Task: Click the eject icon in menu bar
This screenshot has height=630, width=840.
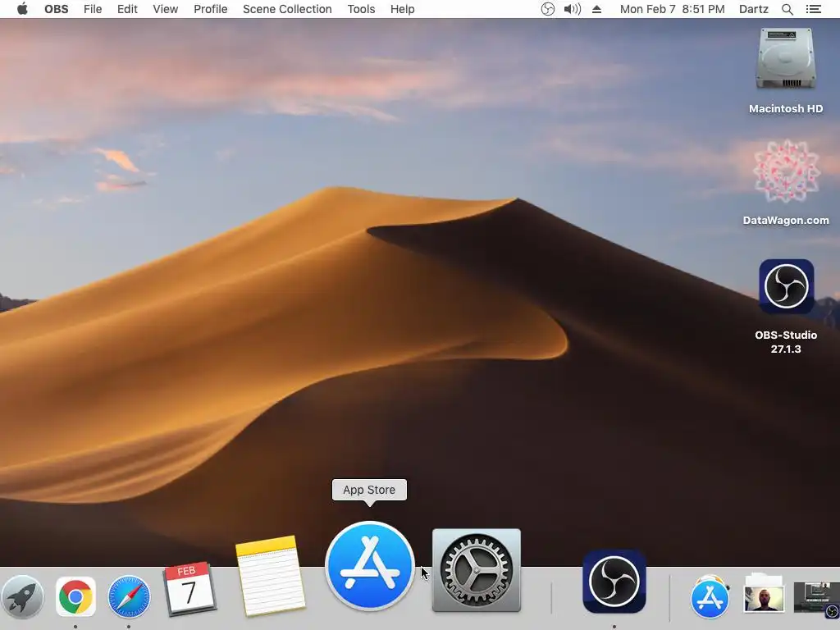Action: 597,9
